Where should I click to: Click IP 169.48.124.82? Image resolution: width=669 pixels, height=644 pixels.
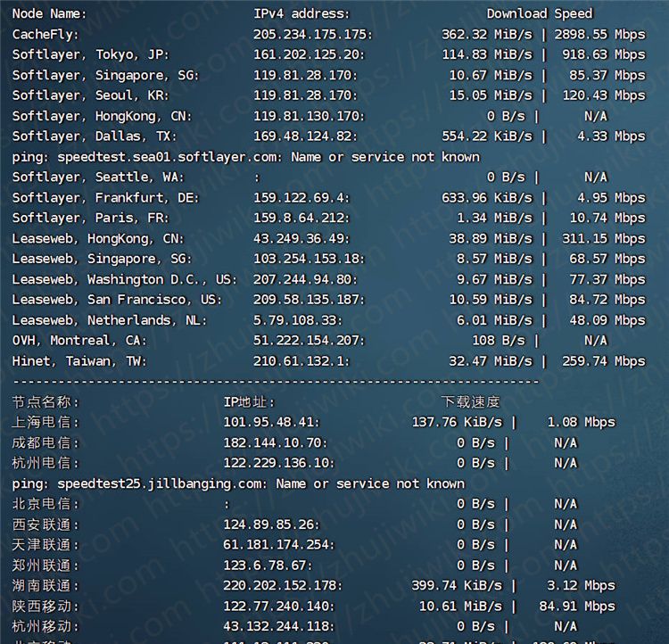click(x=305, y=136)
